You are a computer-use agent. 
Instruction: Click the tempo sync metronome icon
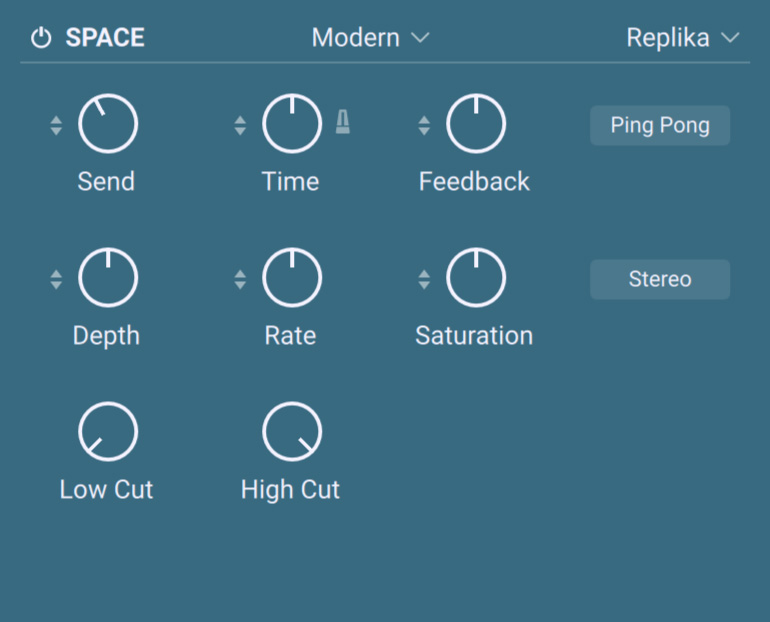tap(342, 123)
